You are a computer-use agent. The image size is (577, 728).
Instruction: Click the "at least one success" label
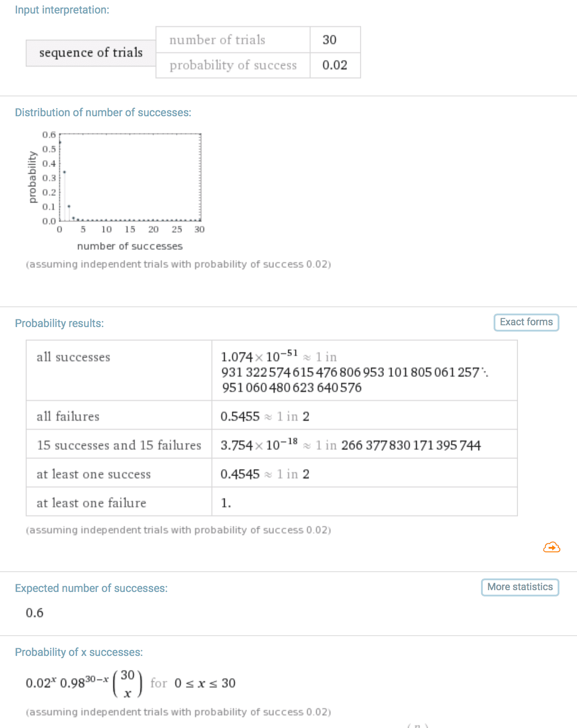94,474
